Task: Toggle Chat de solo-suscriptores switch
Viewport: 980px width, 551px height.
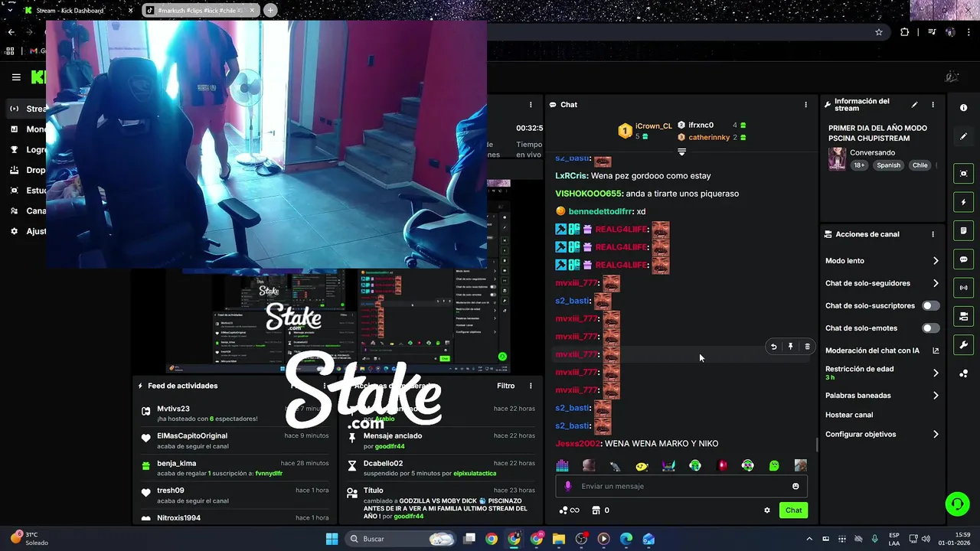Action: [x=930, y=305]
